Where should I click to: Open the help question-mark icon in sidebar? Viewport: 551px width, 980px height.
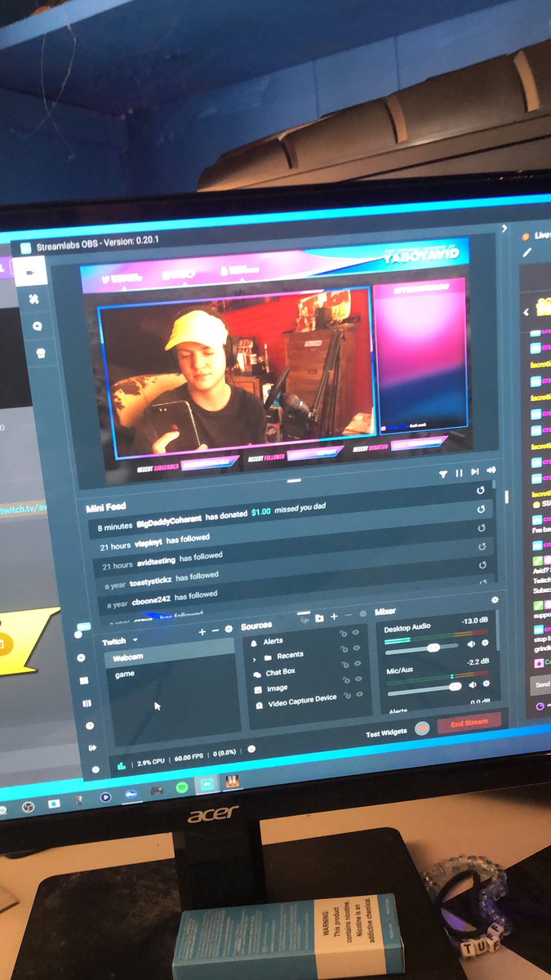click(x=90, y=725)
